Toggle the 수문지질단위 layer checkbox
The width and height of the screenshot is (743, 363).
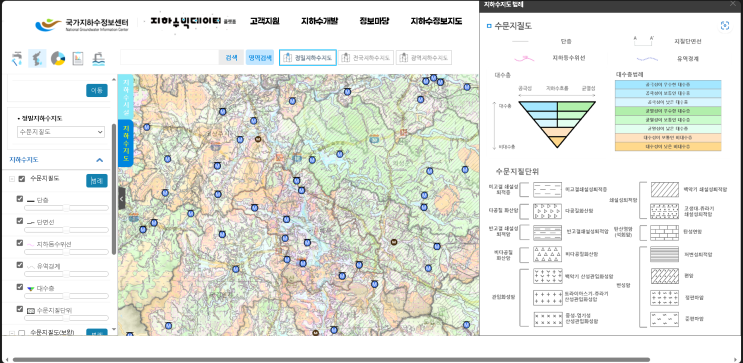pos(19,309)
